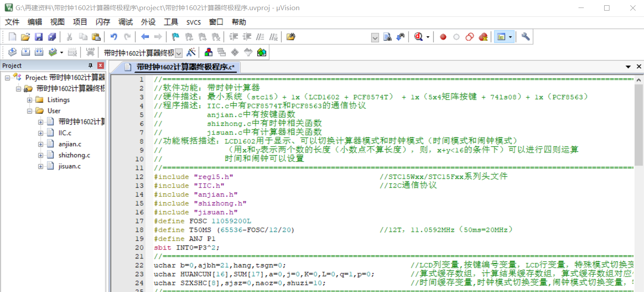Open Pack Installer icon

coord(262,52)
